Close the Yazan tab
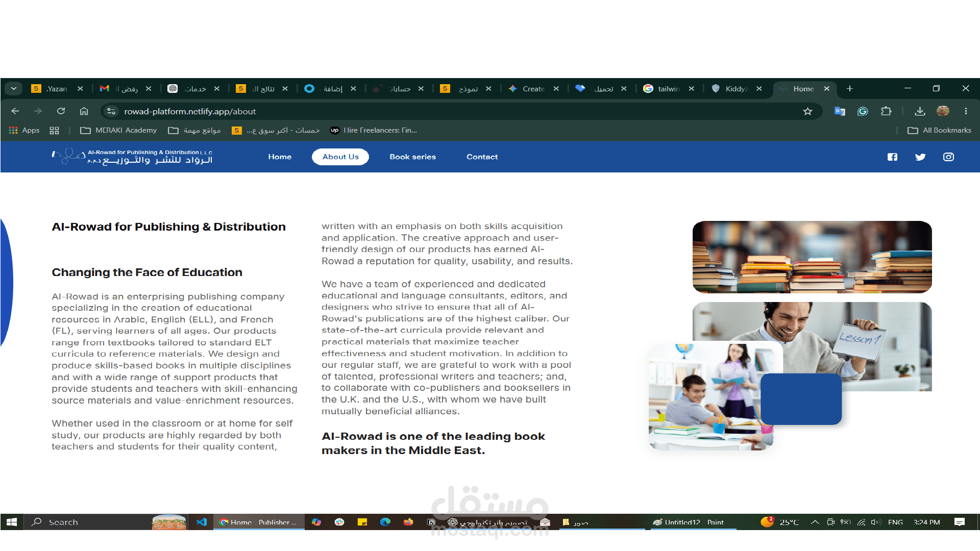 (x=80, y=89)
